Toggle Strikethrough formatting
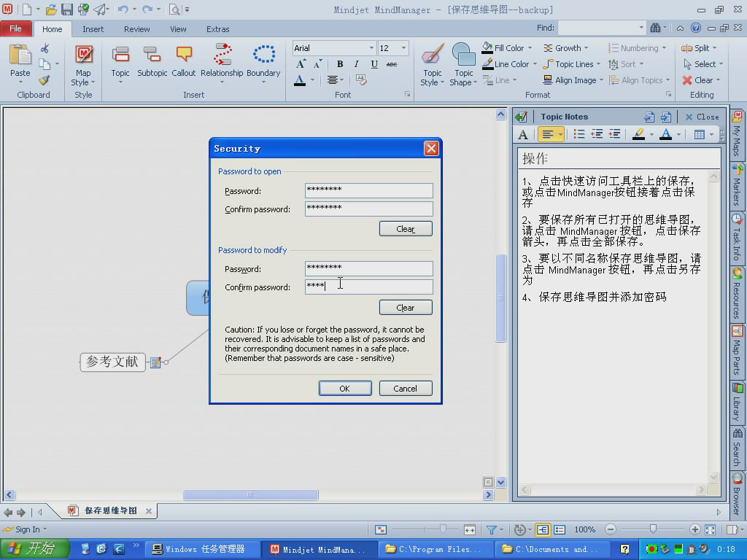Viewport: 747px width, 560px height. tap(392, 64)
